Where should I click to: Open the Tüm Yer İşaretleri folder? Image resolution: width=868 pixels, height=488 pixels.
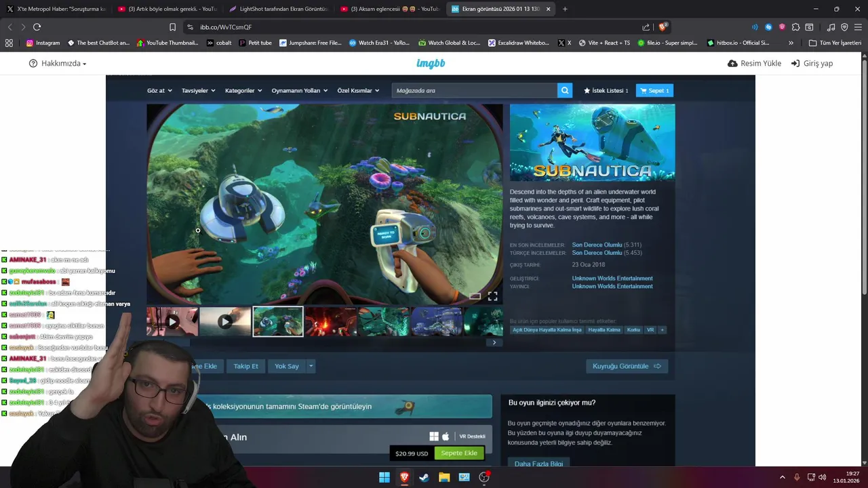835,43
